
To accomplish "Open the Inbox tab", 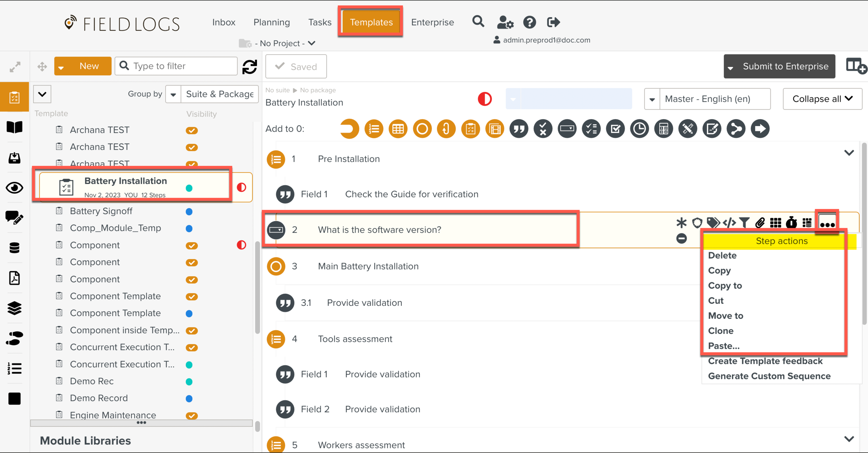I will tap(224, 22).
